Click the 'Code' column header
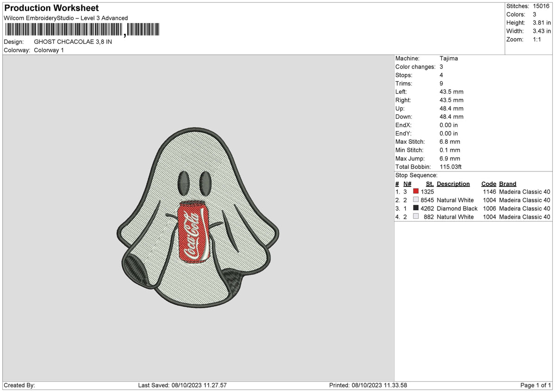 coord(488,184)
